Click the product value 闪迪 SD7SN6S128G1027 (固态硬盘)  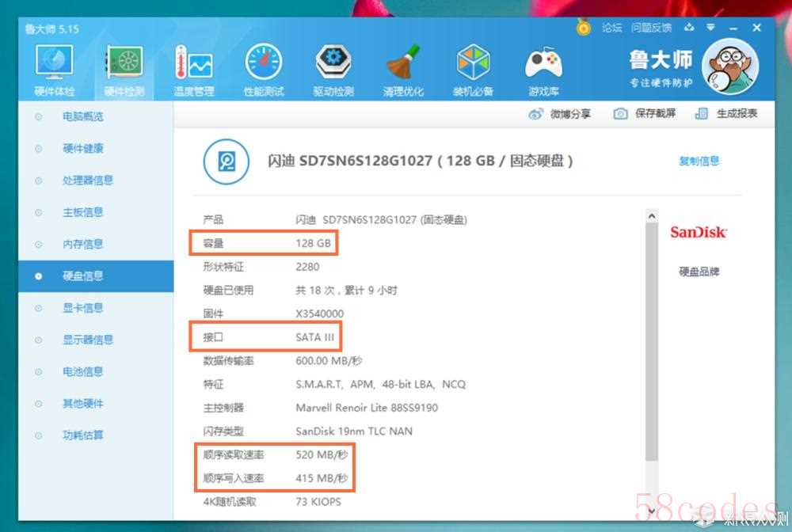382,220
